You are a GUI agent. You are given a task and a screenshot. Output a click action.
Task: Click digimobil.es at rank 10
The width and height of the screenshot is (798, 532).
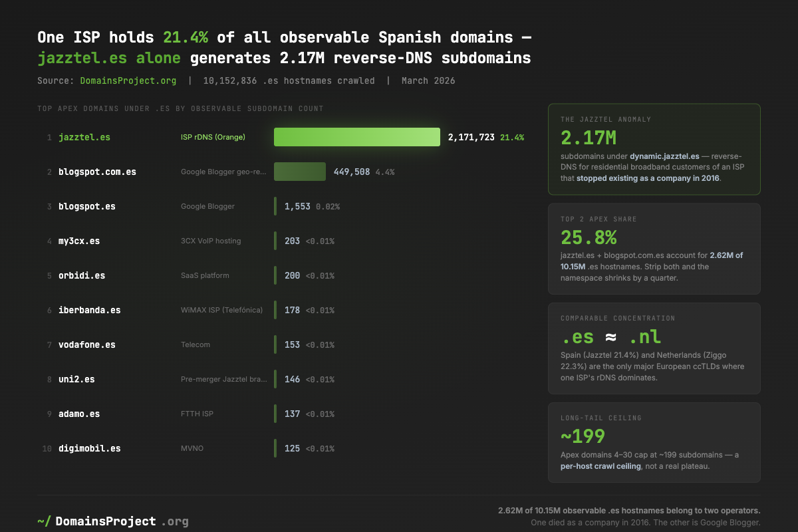(x=89, y=448)
